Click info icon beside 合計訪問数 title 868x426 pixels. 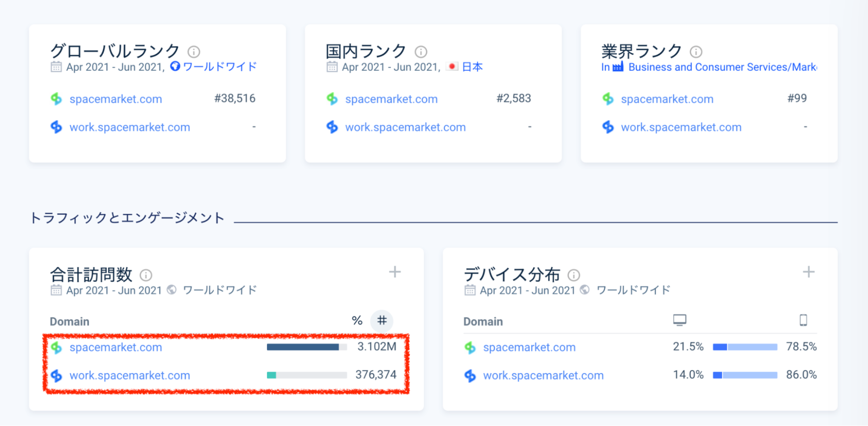pyautogui.click(x=146, y=275)
